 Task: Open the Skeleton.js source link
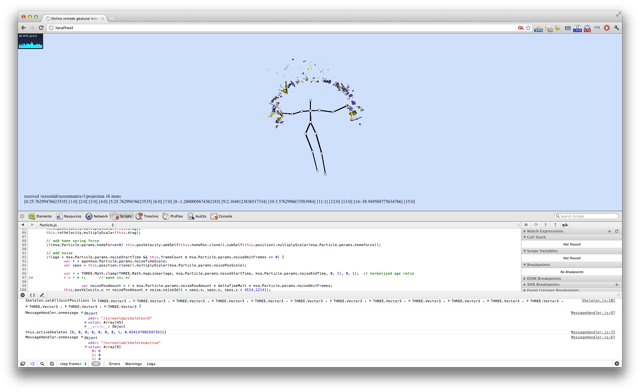[598, 301]
